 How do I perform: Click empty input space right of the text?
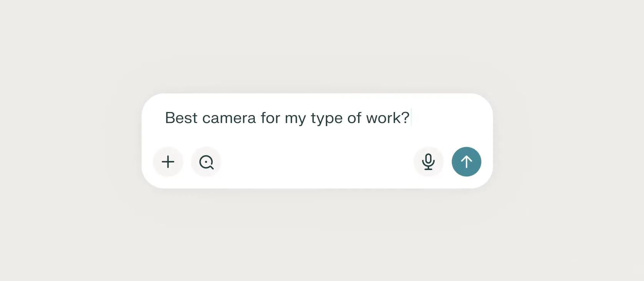click(450, 118)
